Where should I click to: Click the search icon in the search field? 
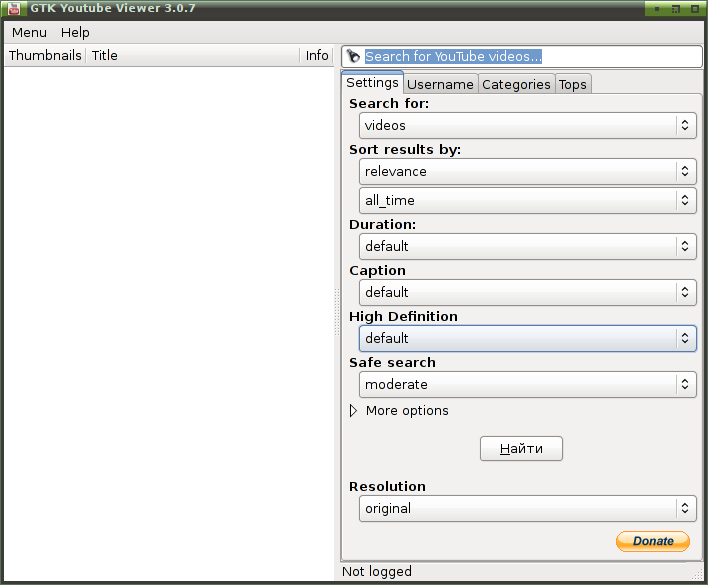click(353, 56)
